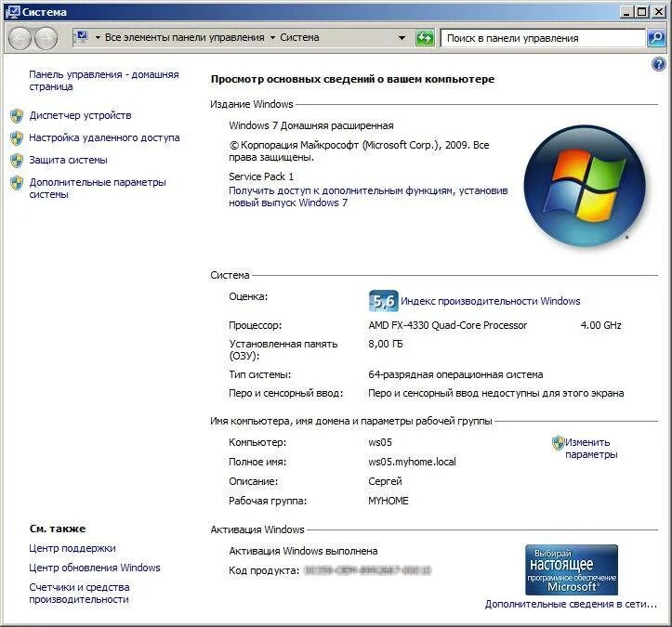Click 64-разрядная операционная система value
672x627 pixels.
coord(455,374)
